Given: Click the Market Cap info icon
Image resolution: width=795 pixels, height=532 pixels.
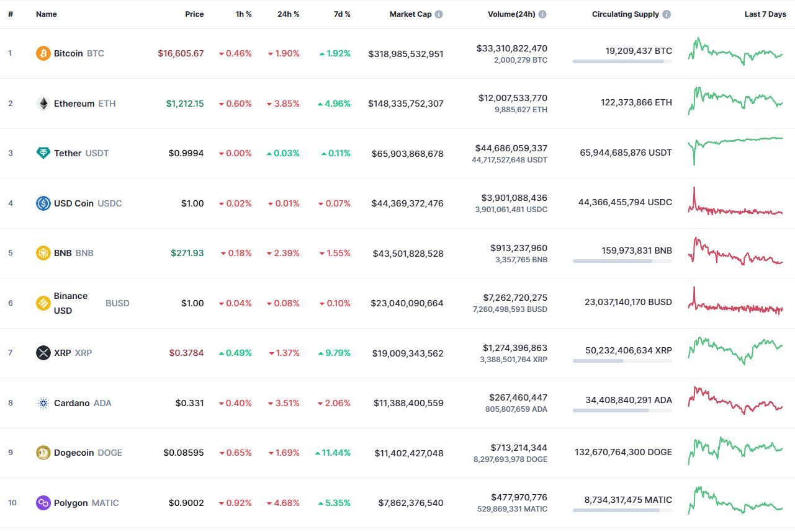Looking at the screenshot, I should [439, 14].
